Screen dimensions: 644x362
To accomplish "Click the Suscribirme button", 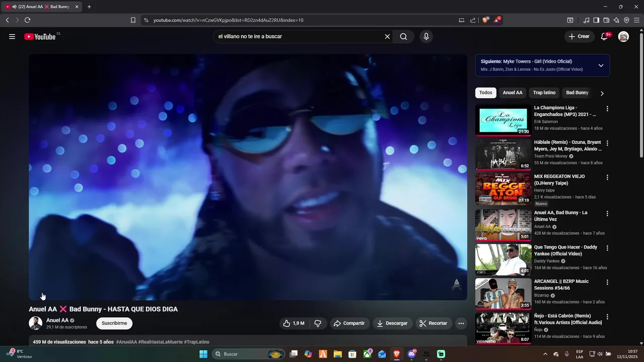I will click(x=114, y=323).
